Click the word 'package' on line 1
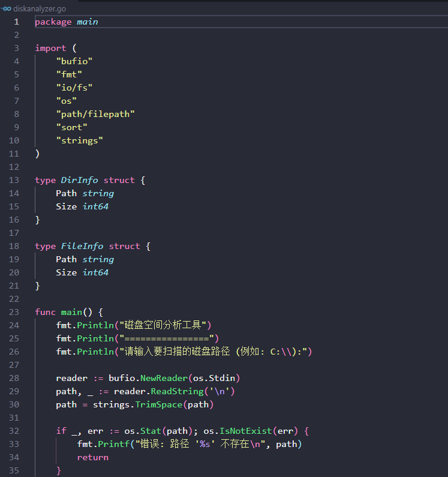Screen dimensions: 448x477 click(x=53, y=22)
